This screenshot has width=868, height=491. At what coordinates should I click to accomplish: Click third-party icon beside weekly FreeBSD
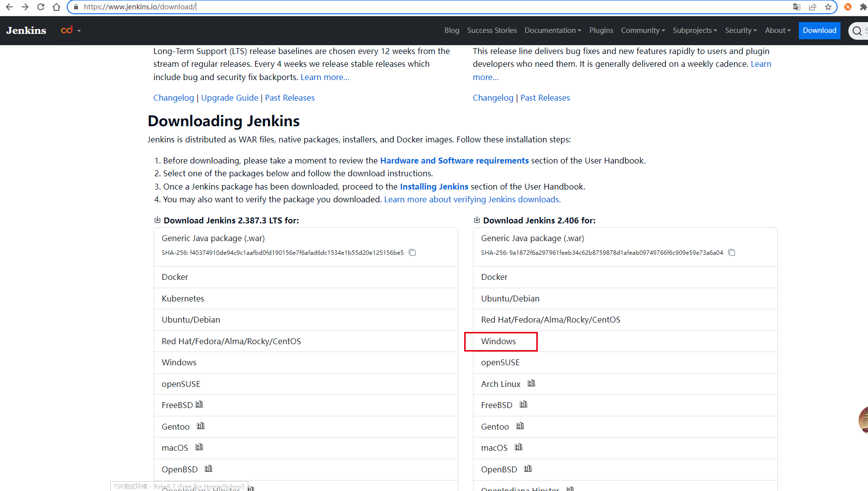coord(524,405)
